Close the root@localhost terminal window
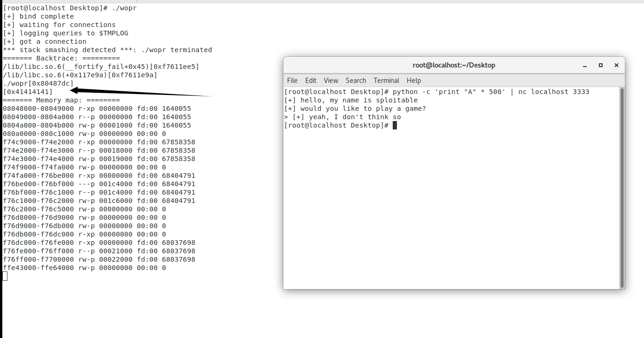This screenshot has width=644, height=338. [617, 65]
